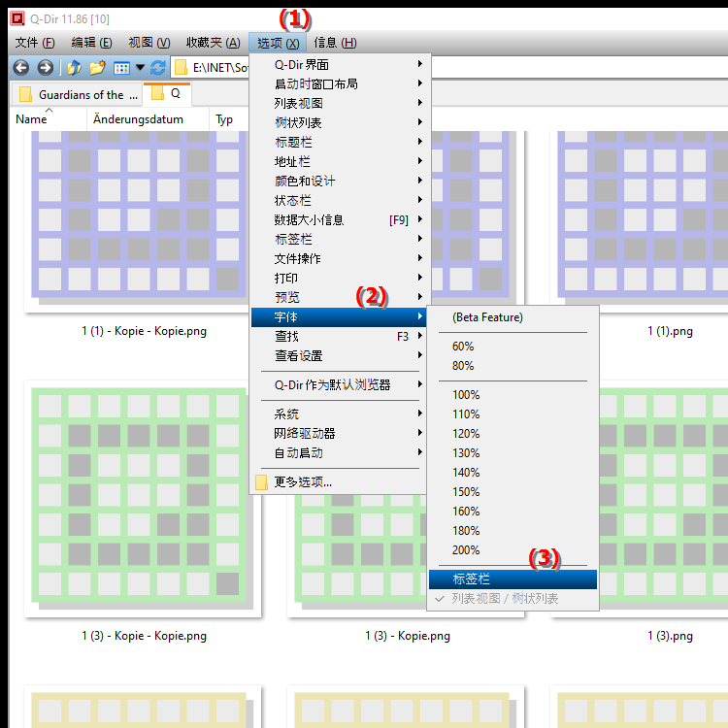Switch to the Guardians of the... tab
Viewport: 728px width, 728px height.
76,95
